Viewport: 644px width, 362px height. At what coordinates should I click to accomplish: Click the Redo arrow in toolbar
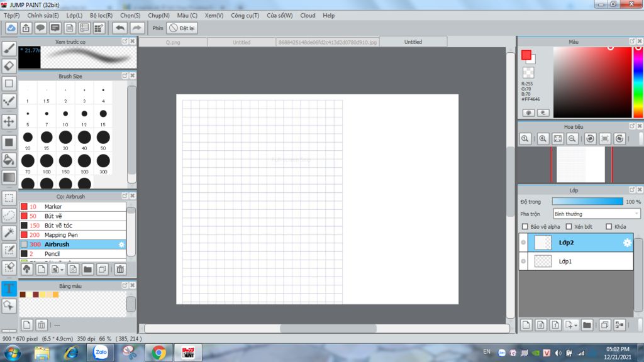pos(136,28)
